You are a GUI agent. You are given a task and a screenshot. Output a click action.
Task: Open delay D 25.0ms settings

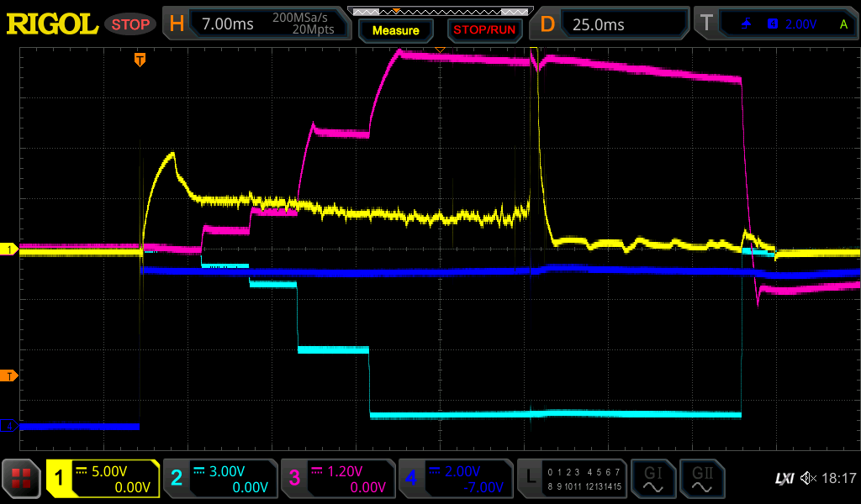[611, 24]
